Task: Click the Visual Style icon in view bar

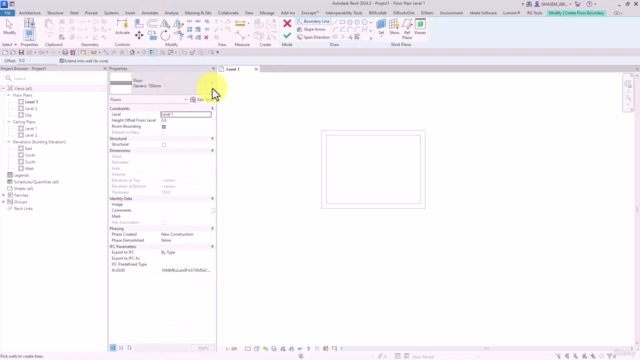Action: (x=256, y=349)
